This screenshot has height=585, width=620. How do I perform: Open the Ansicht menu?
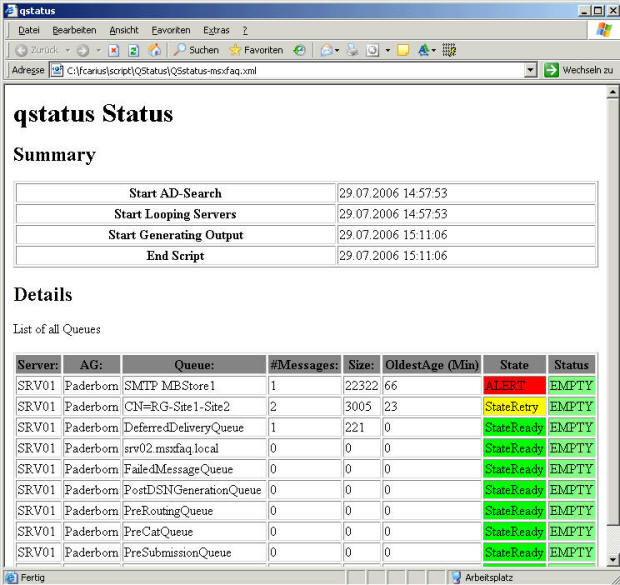pyautogui.click(x=124, y=30)
